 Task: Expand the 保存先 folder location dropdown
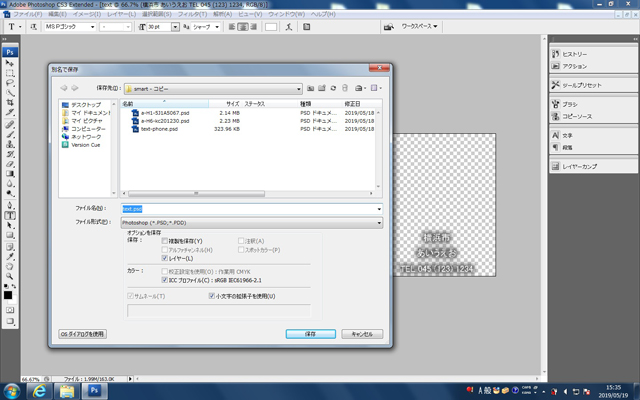tap(299, 88)
